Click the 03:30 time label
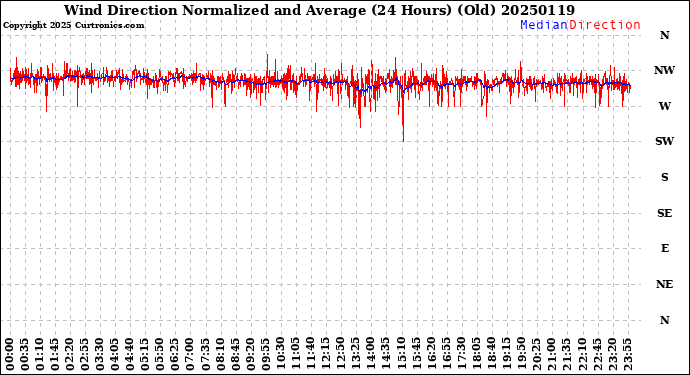This screenshot has width=690, height=375. tap(100, 354)
